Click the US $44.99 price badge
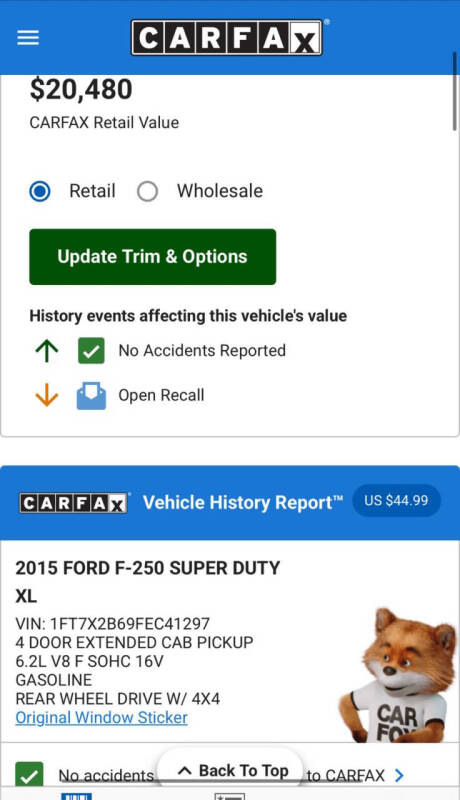Viewport: 460px width, 800px height. point(396,501)
